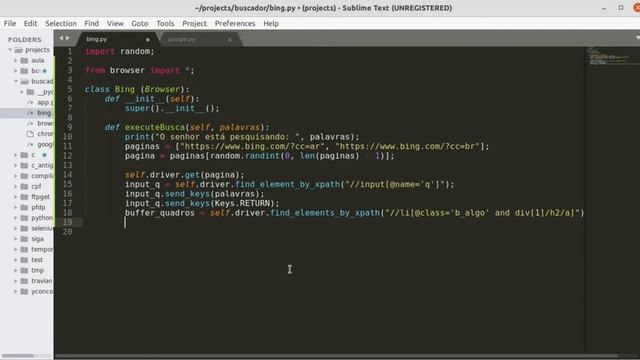640x360 pixels.
Task: Click 'def executeBusca(self, palavras):' line
Action: (187, 127)
